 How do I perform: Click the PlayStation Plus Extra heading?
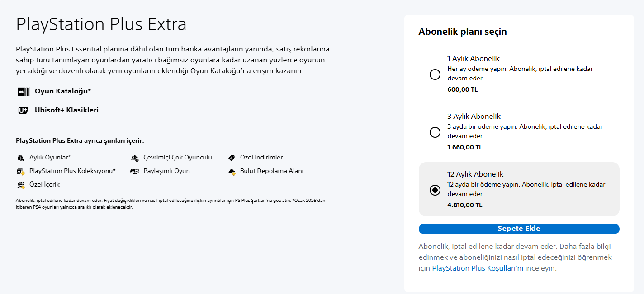point(101,24)
